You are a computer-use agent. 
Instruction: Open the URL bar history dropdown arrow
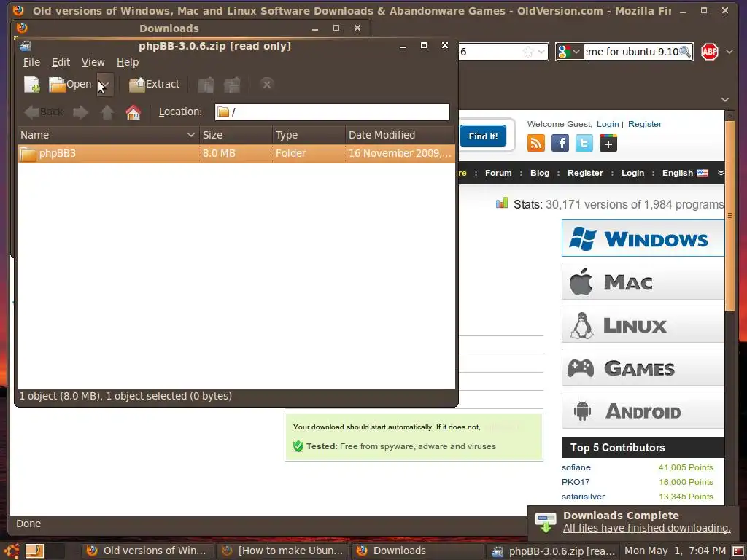[541, 52]
